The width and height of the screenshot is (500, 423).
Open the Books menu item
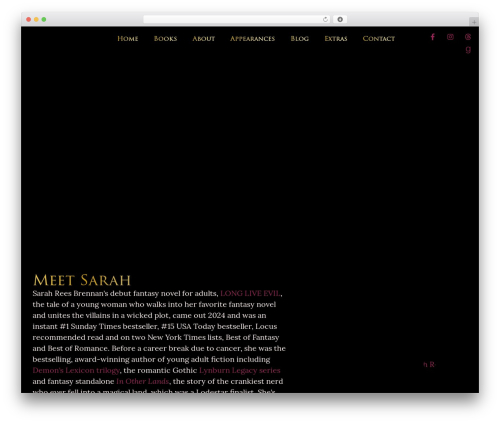pos(165,39)
